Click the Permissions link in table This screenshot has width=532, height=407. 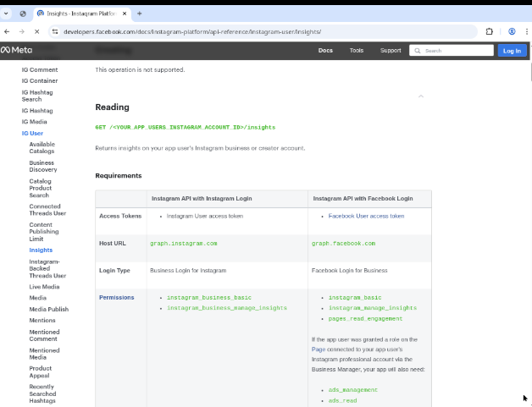[x=116, y=297]
